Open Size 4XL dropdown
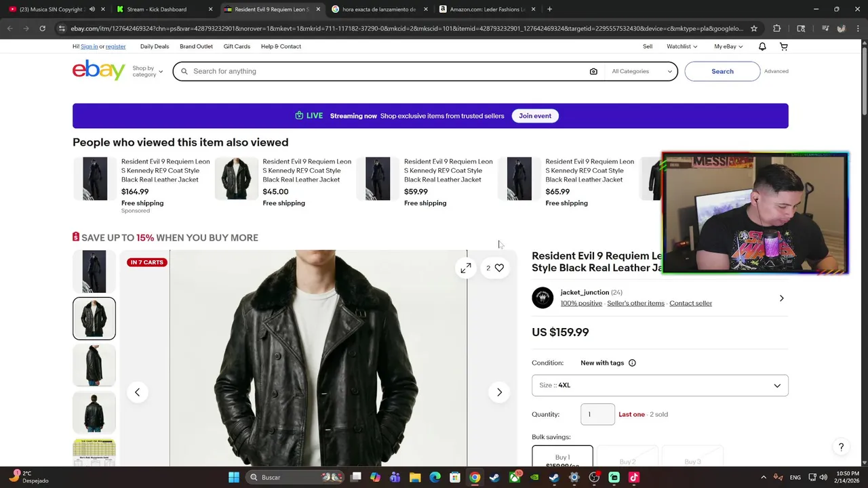The width and height of the screenshot is (868, 488). tap(660, 386)
